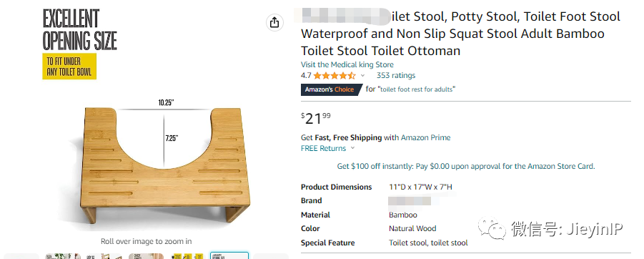
Task: Click the Amazon Store Card offer text
Action: (x=466, y=167)
